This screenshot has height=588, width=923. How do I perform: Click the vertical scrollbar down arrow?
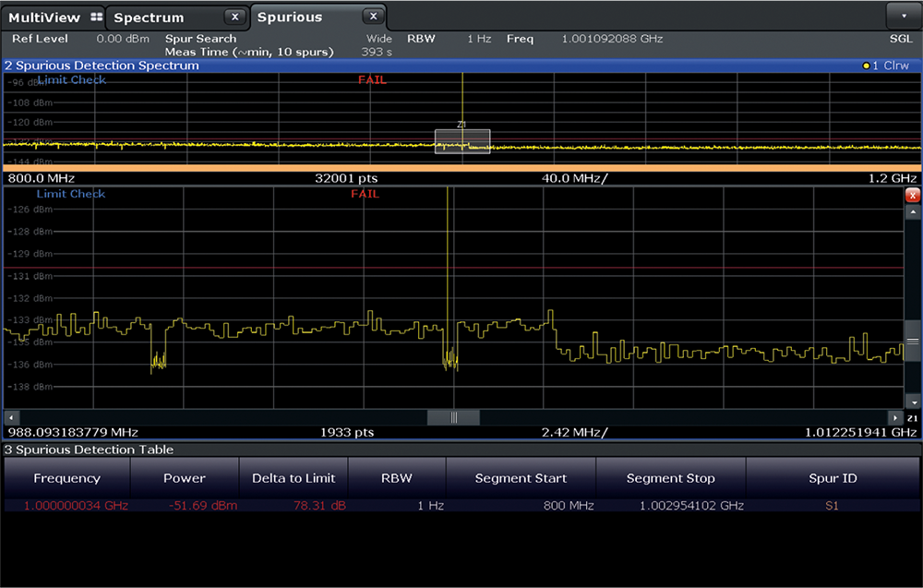[913, 402]
